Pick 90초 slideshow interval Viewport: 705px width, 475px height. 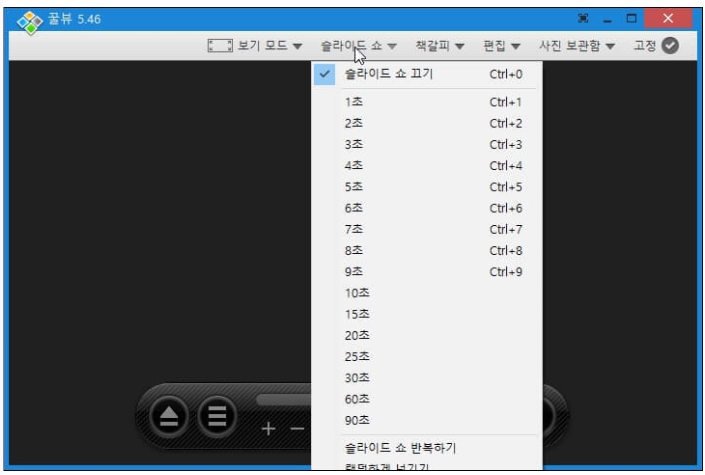427,420
